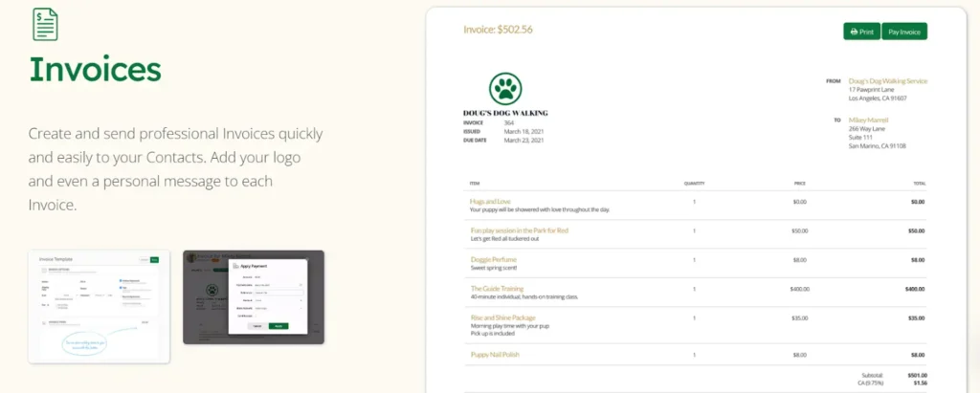
Task: Click the large green Invoices heading
Action: [95, 70]
